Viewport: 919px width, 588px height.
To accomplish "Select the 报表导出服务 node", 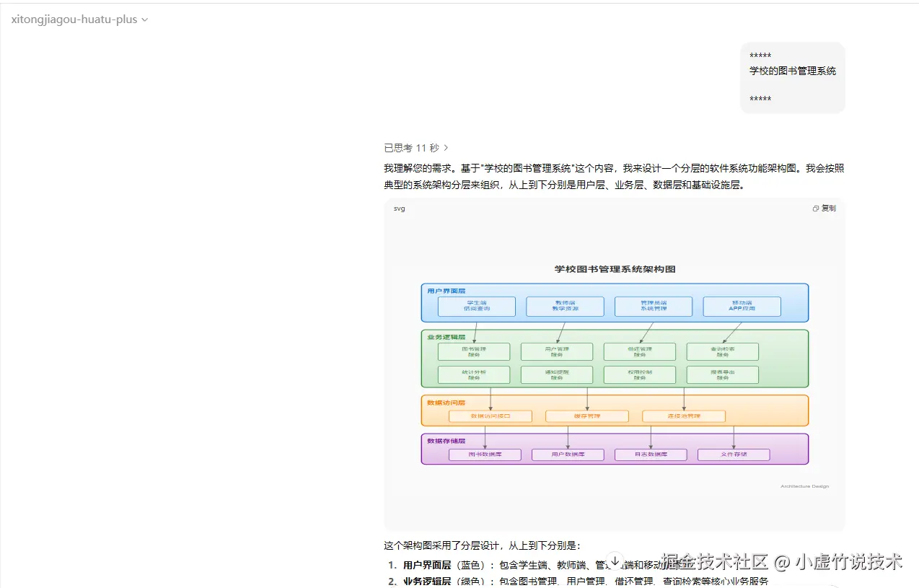I will tap(722, 374).
